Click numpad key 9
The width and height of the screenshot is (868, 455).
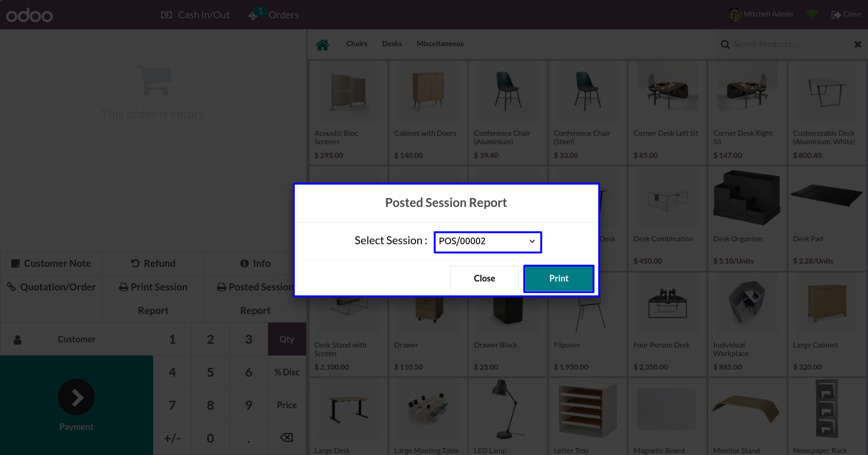(x=249, y=405)
